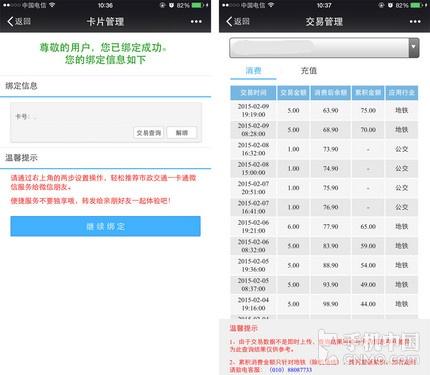This screenshot has height=375, width=430.
Task: Click the clock showing 10:36
Action: tap(105, 5)
